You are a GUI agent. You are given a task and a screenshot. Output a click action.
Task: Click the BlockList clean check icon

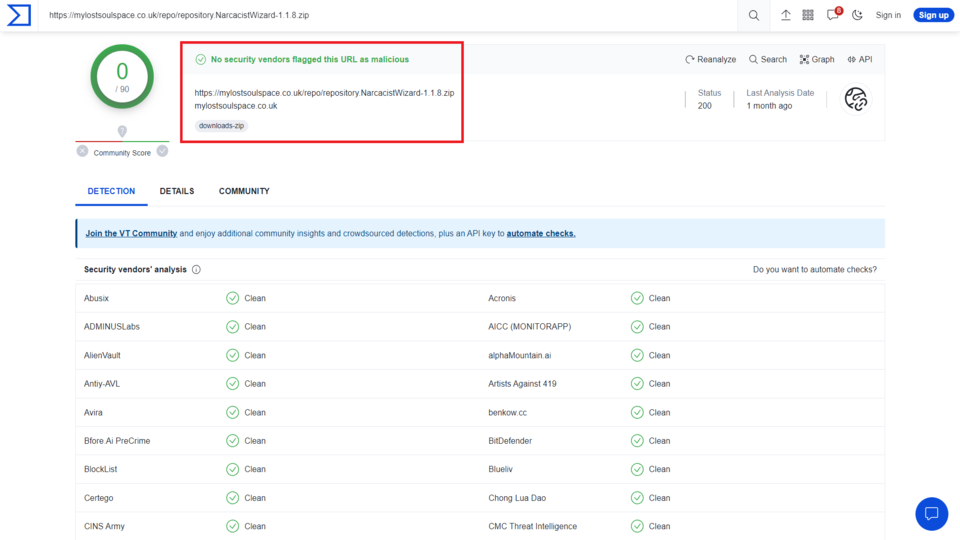point(232,469)
